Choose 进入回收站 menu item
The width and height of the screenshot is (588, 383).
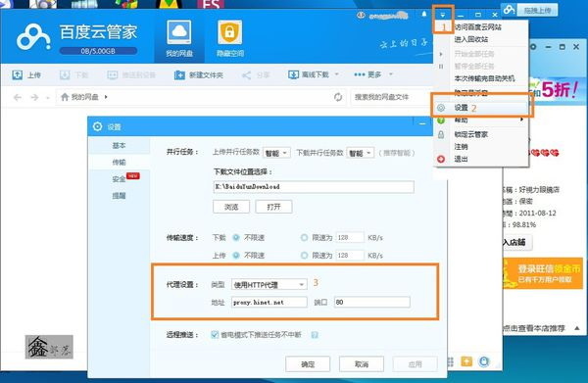(x=482, y=39)
